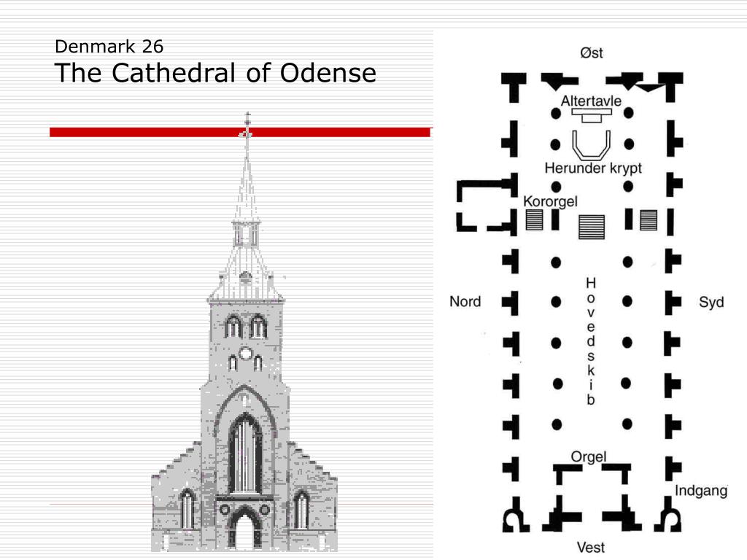Click the 'Orgel' label
The width and height of the screenshot is (747, 560).
[x=589, y=456]
